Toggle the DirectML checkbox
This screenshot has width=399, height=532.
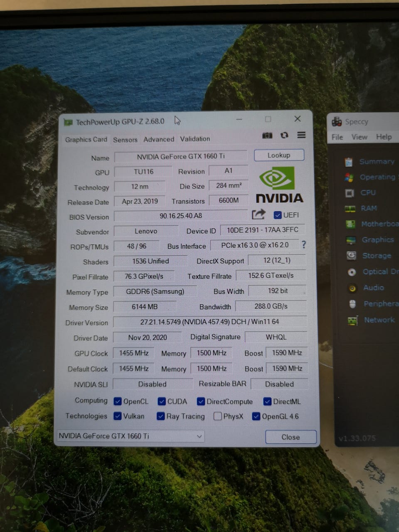267,401
